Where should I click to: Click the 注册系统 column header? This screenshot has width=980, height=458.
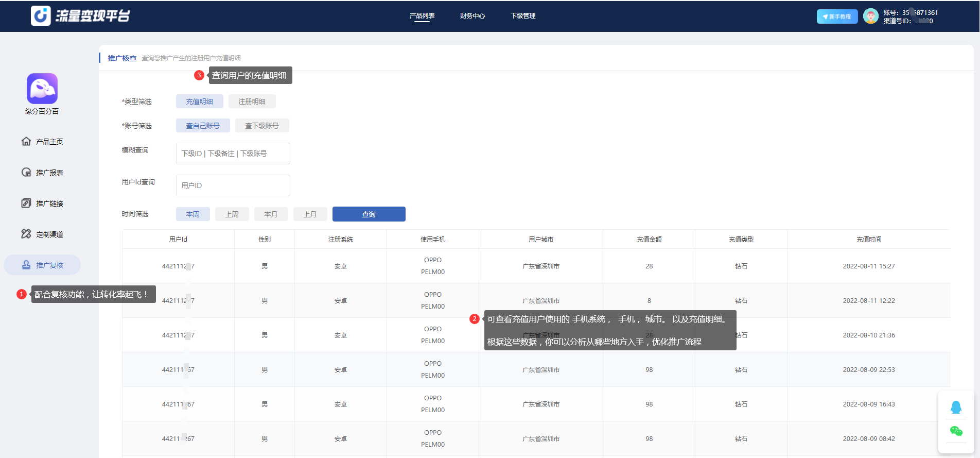[x=341, y=240]
